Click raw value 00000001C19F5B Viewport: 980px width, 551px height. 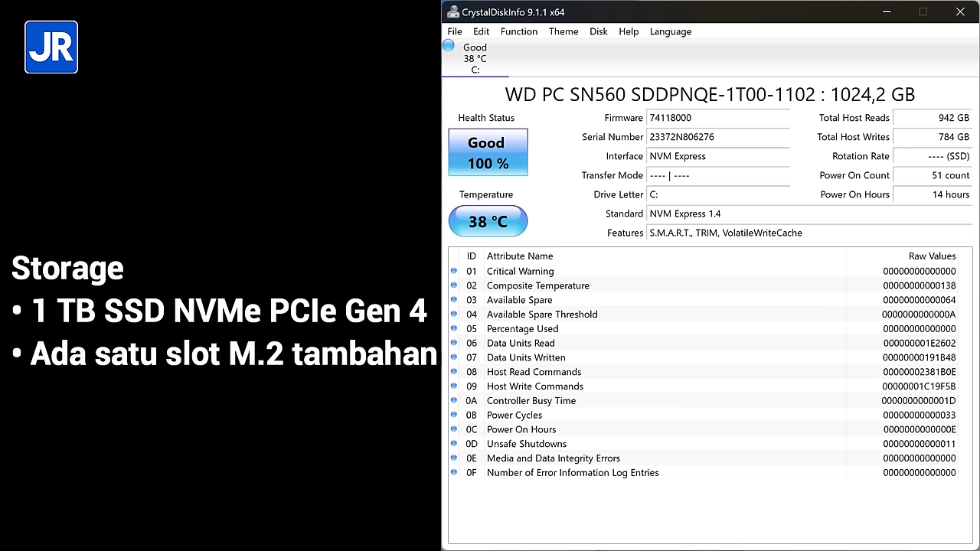(920, 386)
